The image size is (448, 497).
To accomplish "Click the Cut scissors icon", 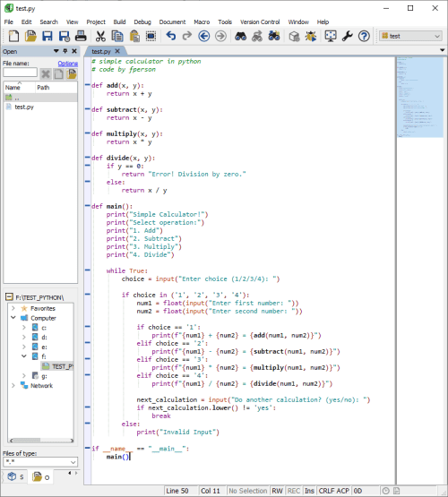I will [x=100, y=36].
